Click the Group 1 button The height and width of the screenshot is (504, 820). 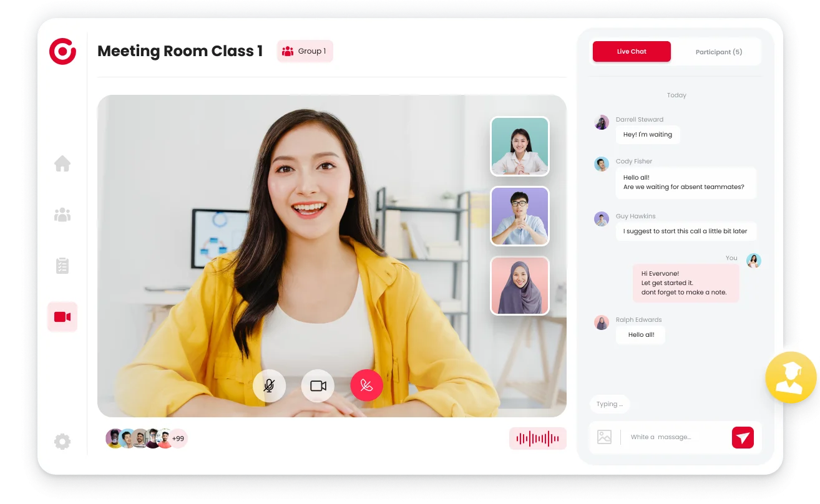point(305,51)
